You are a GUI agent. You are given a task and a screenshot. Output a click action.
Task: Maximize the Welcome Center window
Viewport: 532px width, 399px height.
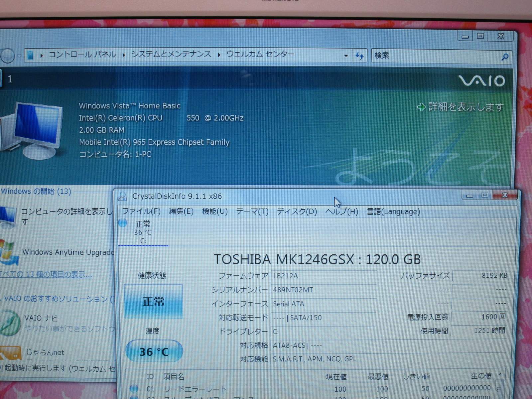(481, 36)
